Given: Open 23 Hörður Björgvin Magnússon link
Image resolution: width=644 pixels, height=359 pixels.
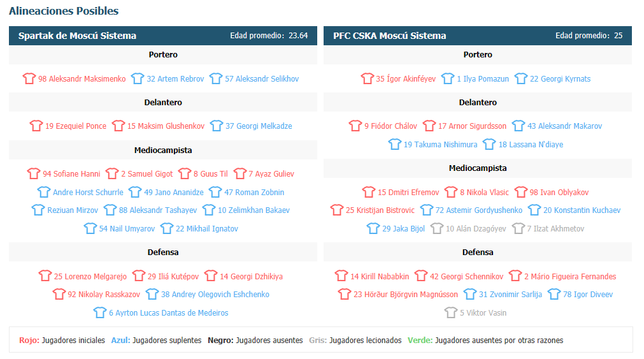Looking at the screenshot, I should 406,295.
